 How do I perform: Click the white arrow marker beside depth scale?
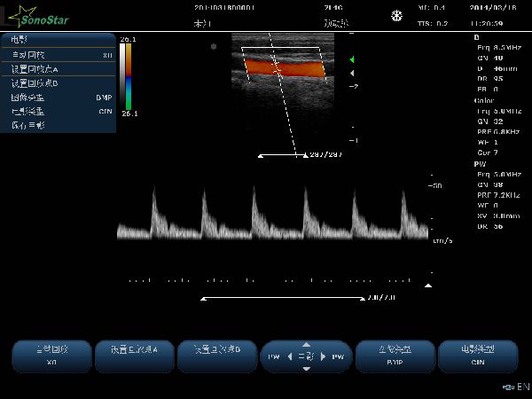pos(352,73)
